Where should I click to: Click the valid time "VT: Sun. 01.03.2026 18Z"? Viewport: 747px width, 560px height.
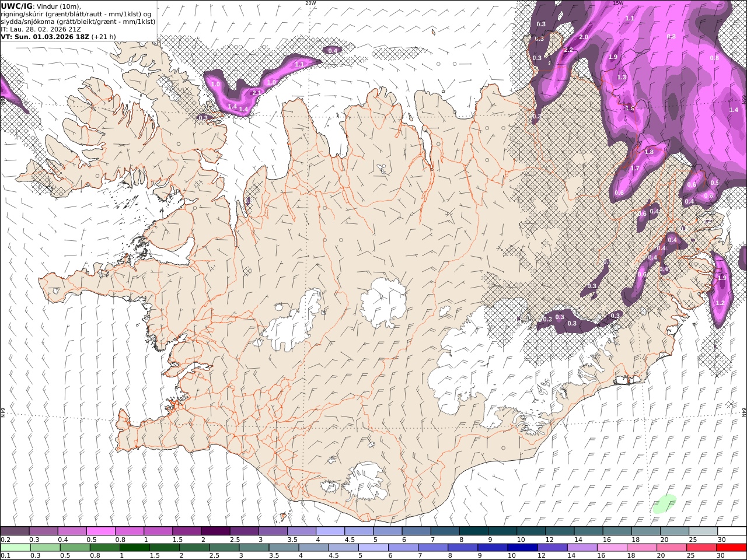(45, 36)
